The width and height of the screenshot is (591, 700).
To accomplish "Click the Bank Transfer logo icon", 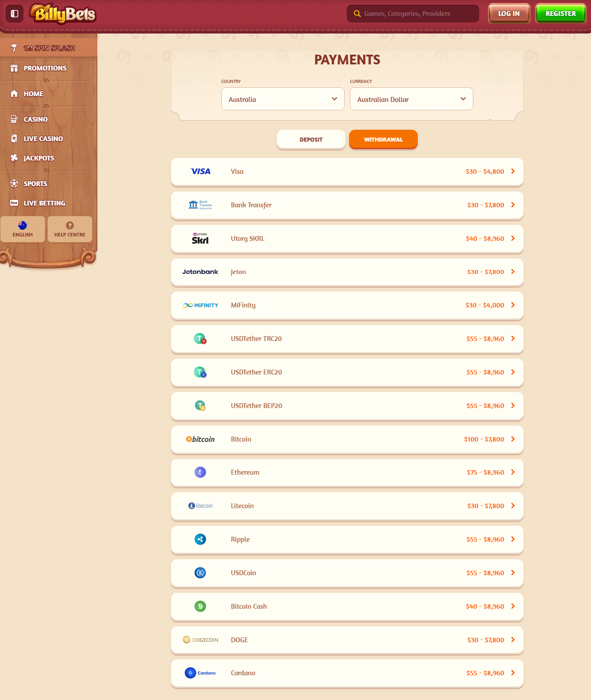I will tap(201, 205).
